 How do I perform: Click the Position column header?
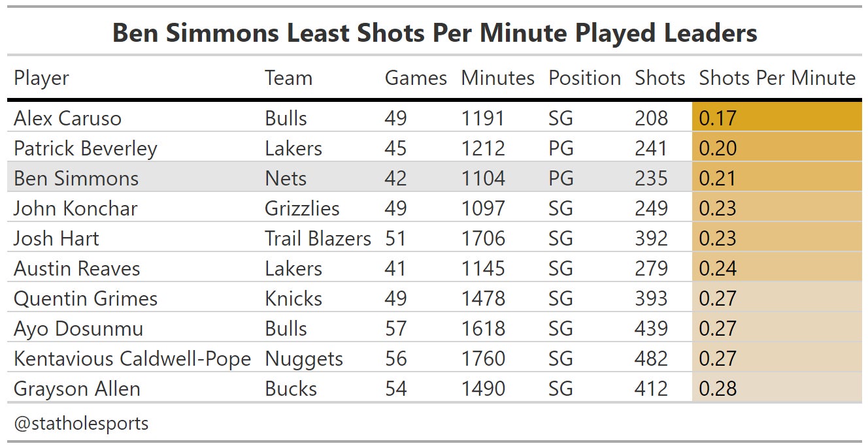coord(584,78)
